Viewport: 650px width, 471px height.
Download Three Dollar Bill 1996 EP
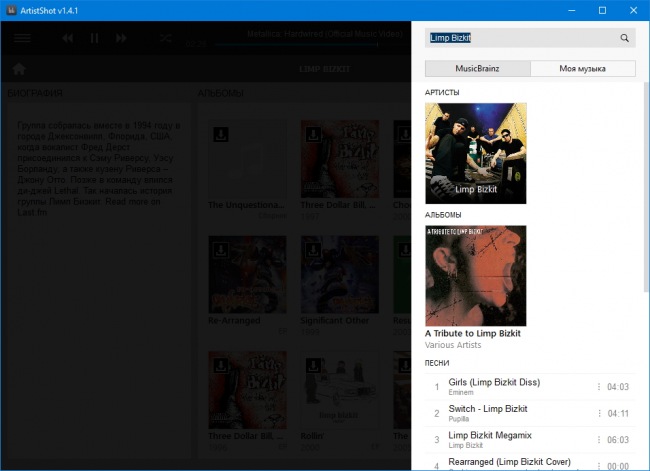point(221,365)
